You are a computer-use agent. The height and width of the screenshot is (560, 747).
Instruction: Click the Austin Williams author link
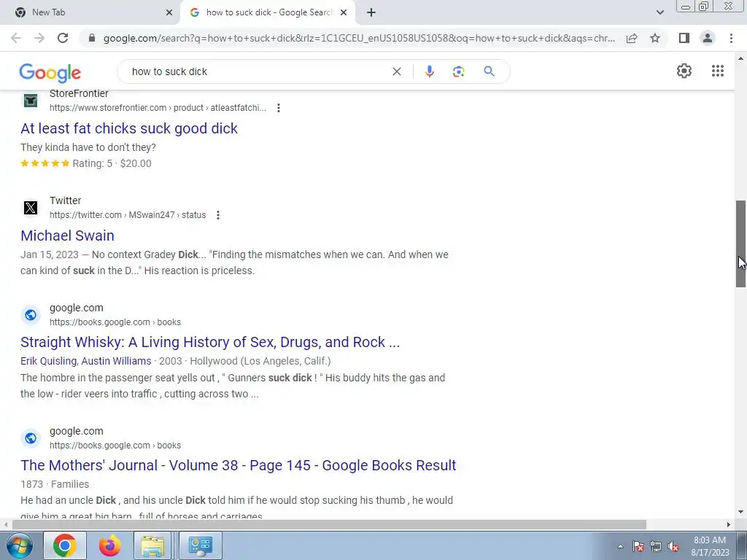pos(116,361)
